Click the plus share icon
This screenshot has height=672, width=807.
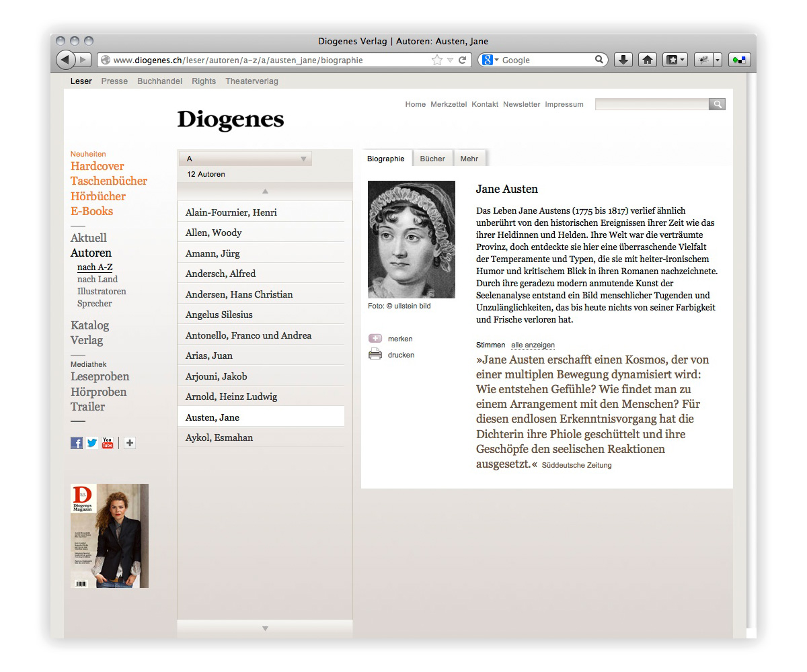(130, 443)
